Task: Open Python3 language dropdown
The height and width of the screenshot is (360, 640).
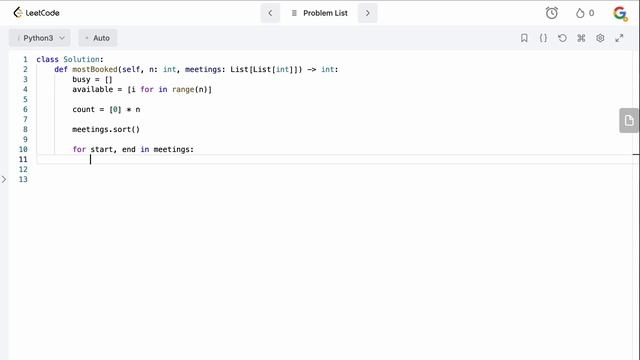Action: [40, 38]
